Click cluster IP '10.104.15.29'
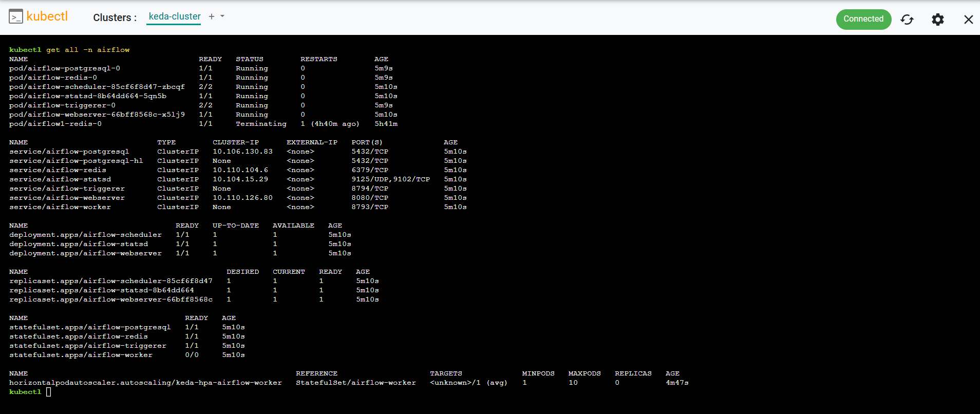980x414 pixels. click(240, 179)
